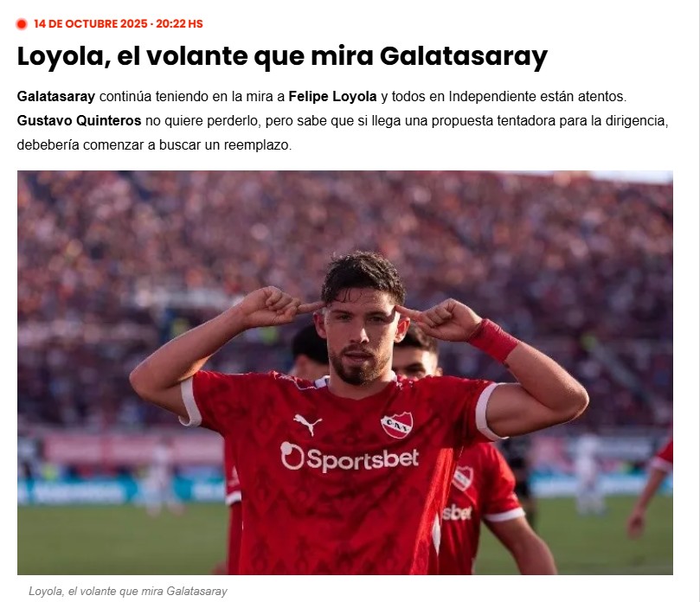Click the Sportsbet sponsor logo on the shirt
Image resolution: width=700 pixels, height=602 pixels.
(350, 458)
